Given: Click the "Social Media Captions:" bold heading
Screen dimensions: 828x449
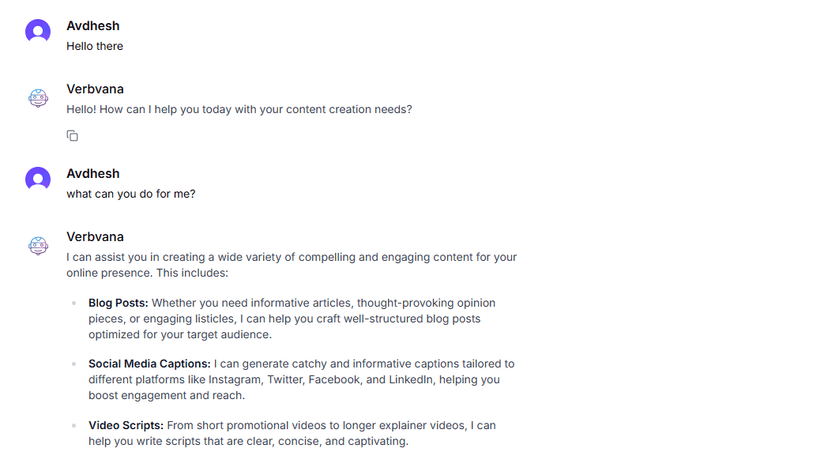Looking at the screenshot, I should pos(149,364).
